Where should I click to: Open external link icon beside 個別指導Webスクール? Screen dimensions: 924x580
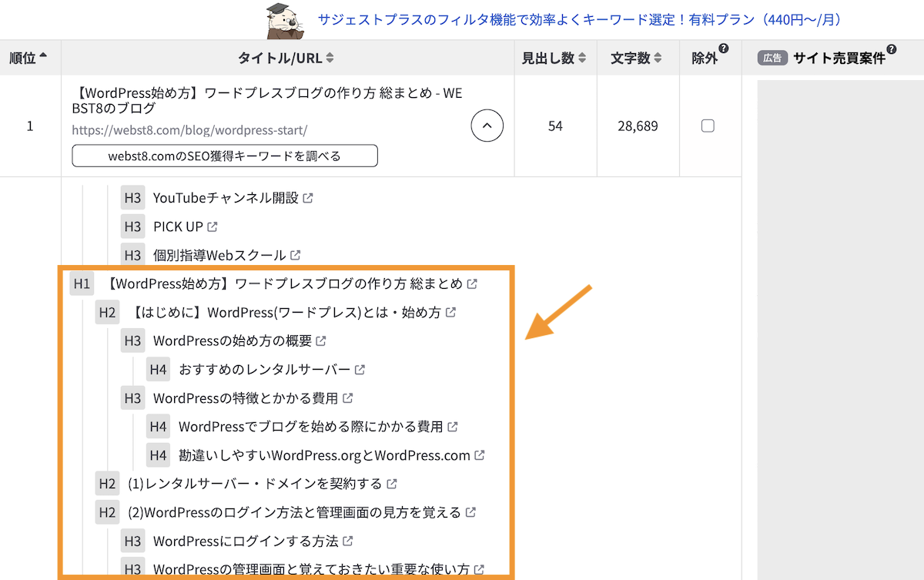click(x=296, y=255)
